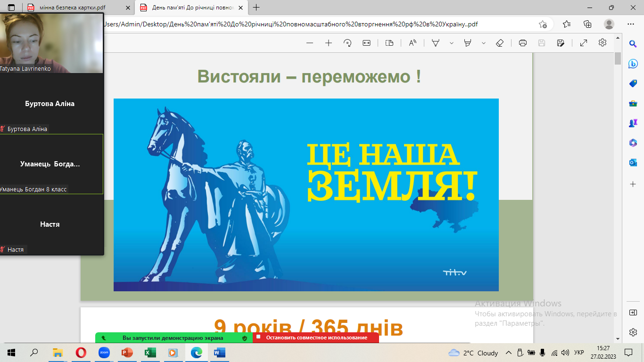The image size is (644, 362).
Task: Click the vertical PDF scrollbar thumb
Action: [x=618, y=59]
